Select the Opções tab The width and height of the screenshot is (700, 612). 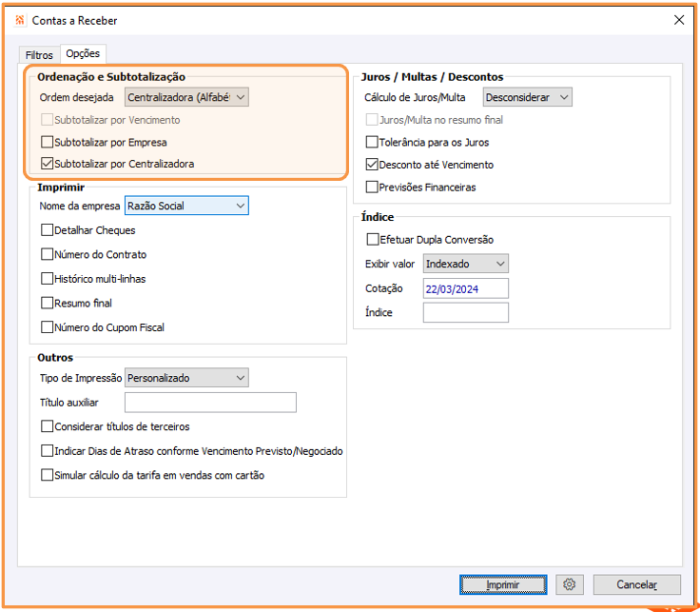pos(84,54)
